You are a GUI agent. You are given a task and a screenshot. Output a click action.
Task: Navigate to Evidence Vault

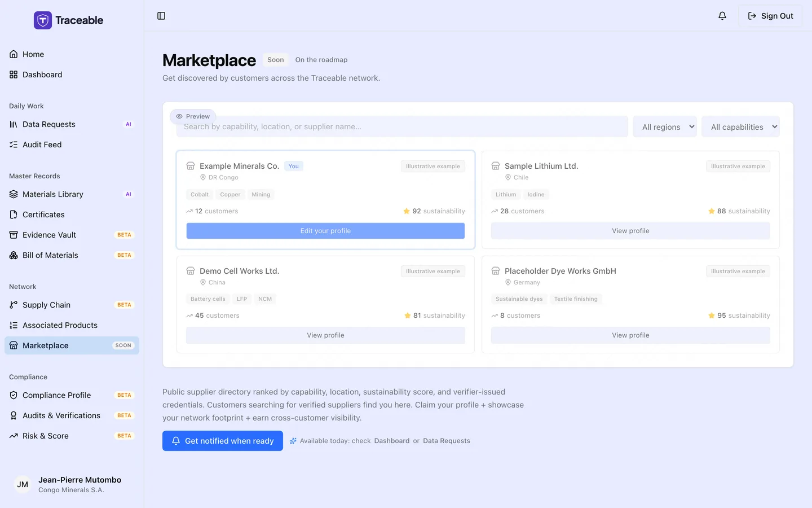72,235
